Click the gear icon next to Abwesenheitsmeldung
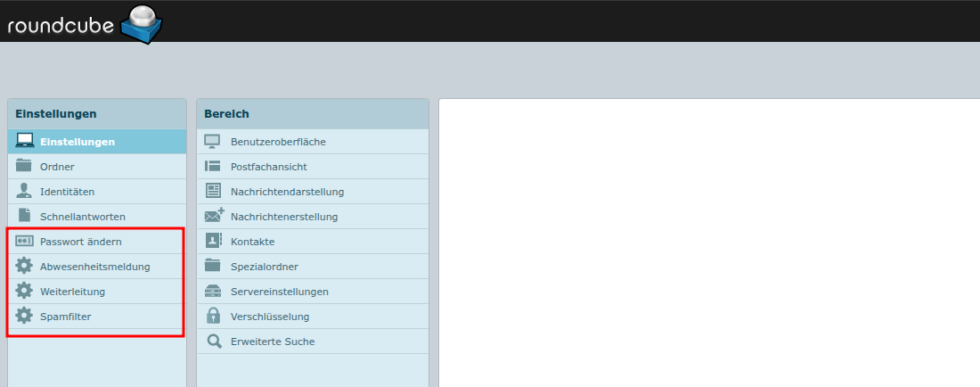Screen dimensions: 980x387 pyautogui.click(x=25, y=266)
